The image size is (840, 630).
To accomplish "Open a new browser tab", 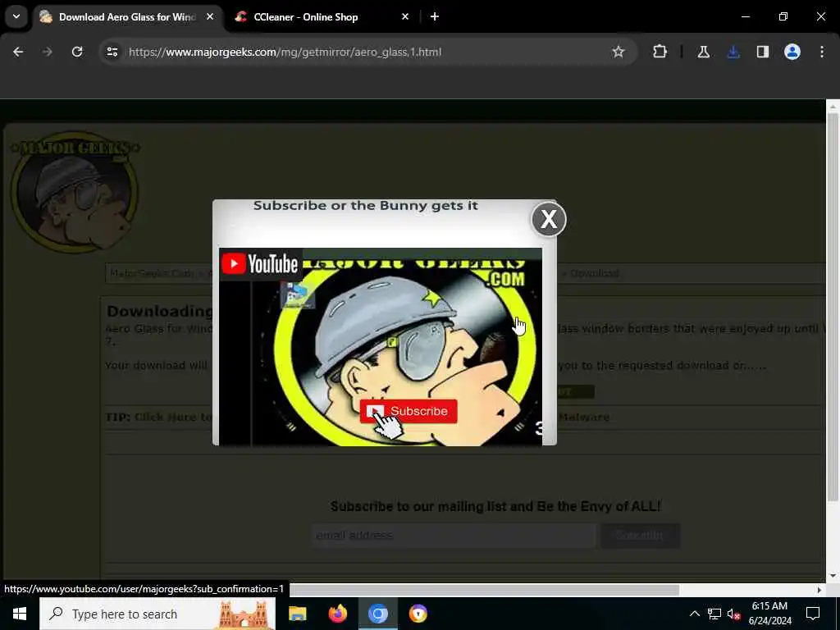I will coord(435,16).
